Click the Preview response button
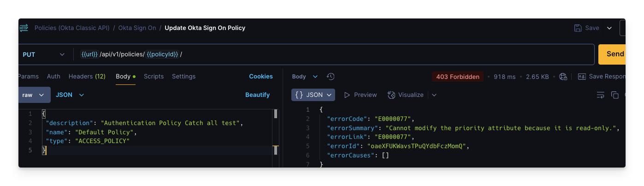This screenshot has height=186, width=644. point(360,95)
